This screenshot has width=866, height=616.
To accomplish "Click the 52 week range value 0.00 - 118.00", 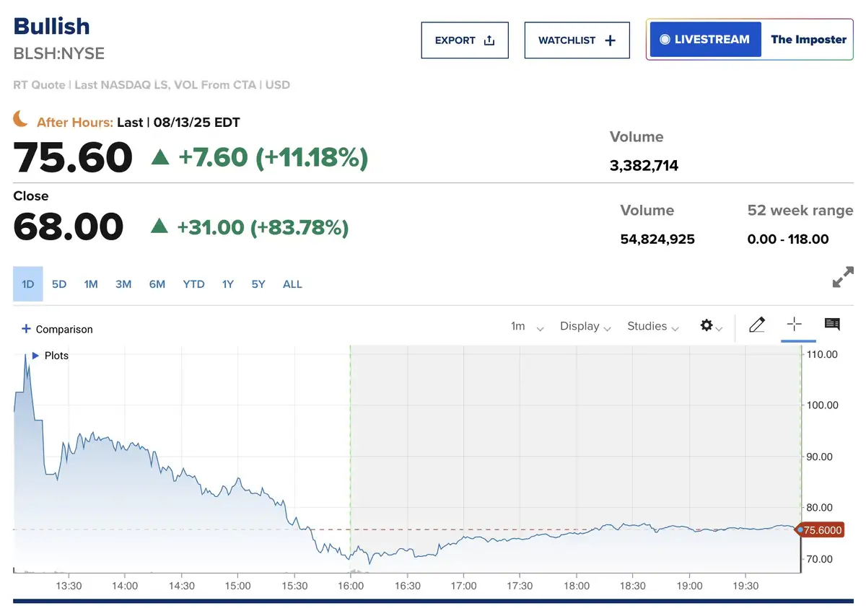I will coord(788,239).
